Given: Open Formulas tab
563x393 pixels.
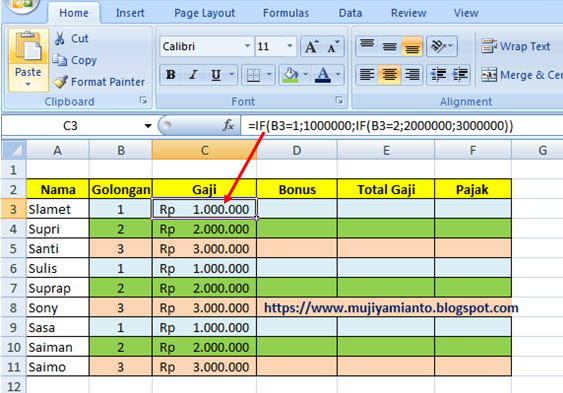Looking at the screenshot, I should click(286, 13).
